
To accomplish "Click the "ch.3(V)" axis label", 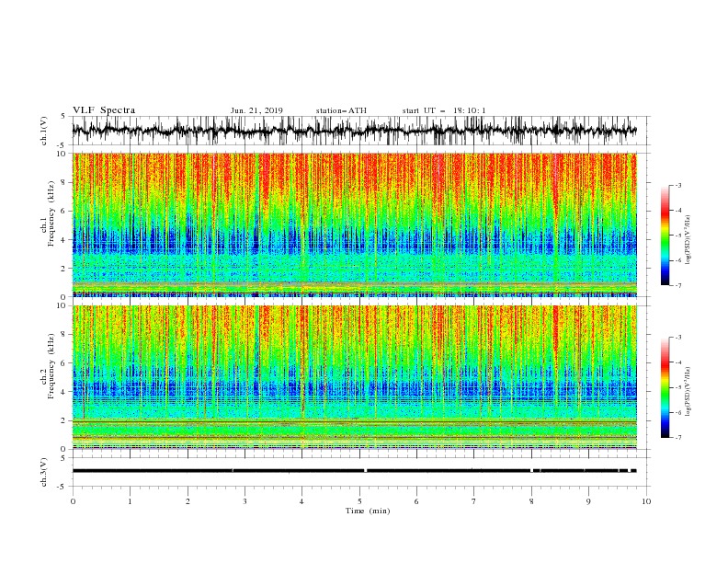I will click(44, 472).
